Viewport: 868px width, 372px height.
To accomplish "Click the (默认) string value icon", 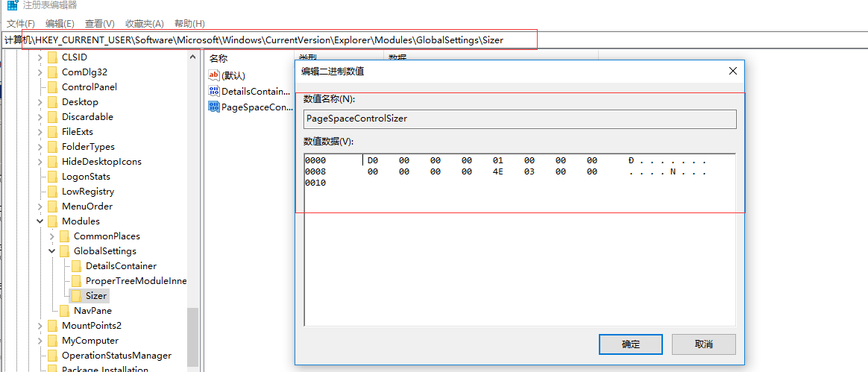I will coord(214,75).
